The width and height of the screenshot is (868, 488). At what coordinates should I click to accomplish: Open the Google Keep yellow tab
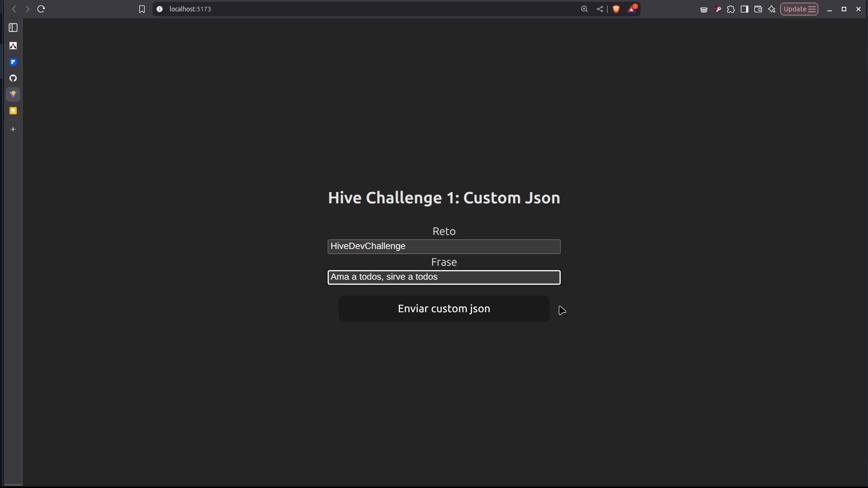coord(13,111)
